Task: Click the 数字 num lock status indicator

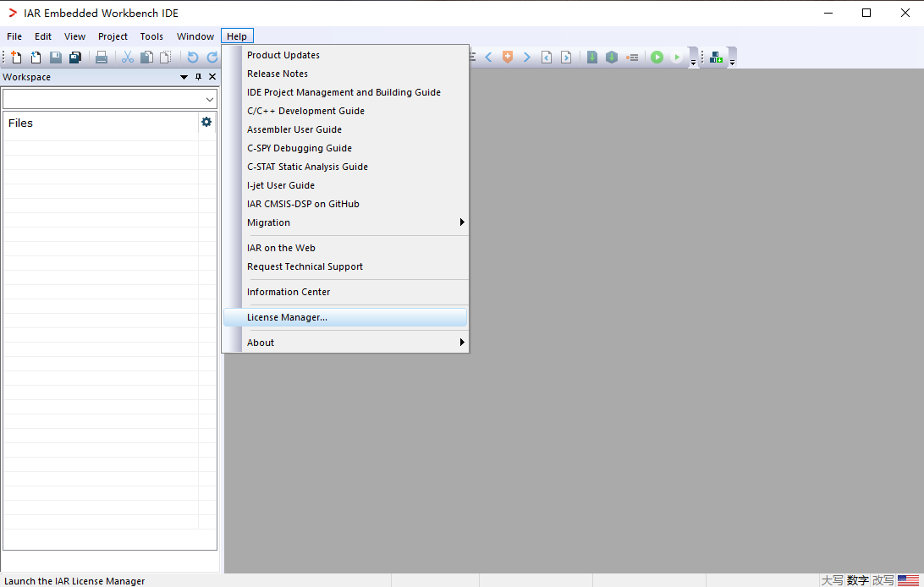Action: tap(858, 580)
